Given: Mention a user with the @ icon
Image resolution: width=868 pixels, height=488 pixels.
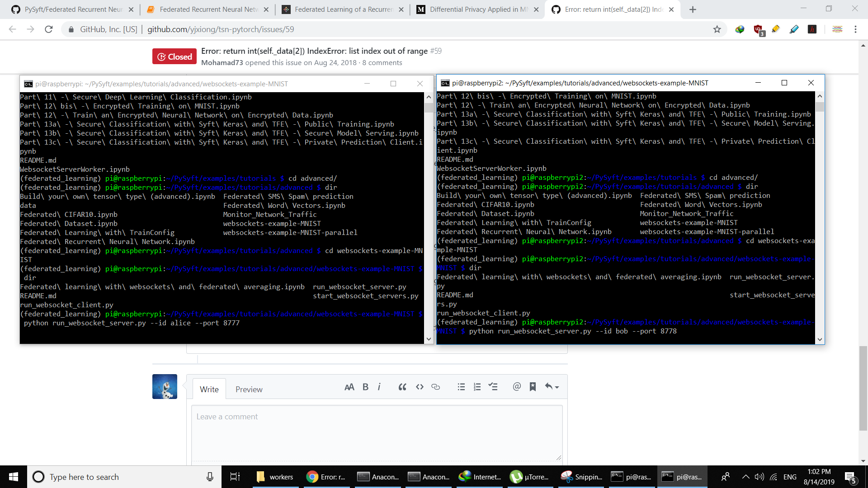Looking at the screenshot, I should 517,386.
